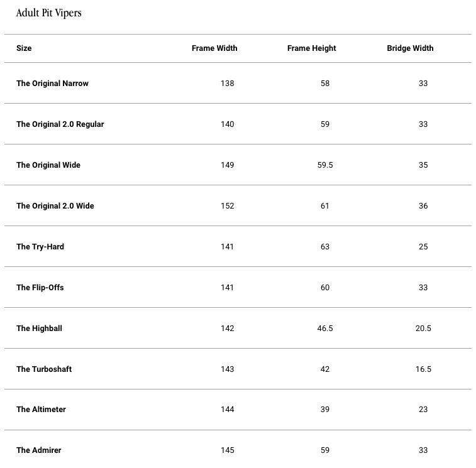Image resolution: width=476 pixels, height=468 pixels.
Task: Click the Size column header
Action: click(24, 48)
